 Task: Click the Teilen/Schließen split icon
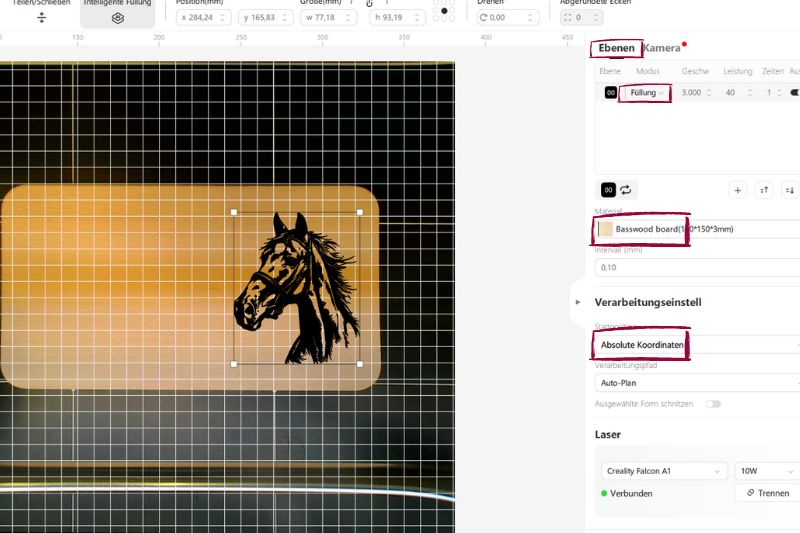tap(41, 18)
